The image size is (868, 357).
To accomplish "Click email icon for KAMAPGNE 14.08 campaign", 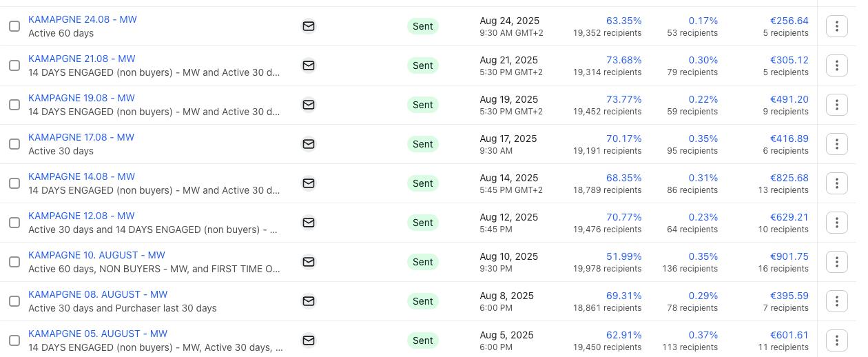I will pos(309,183).
